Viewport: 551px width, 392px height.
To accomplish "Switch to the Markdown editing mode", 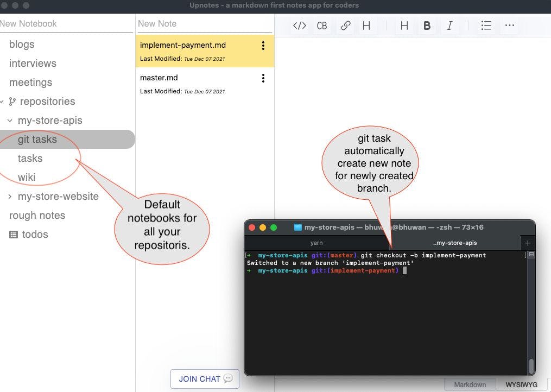I will click(470, 384).
